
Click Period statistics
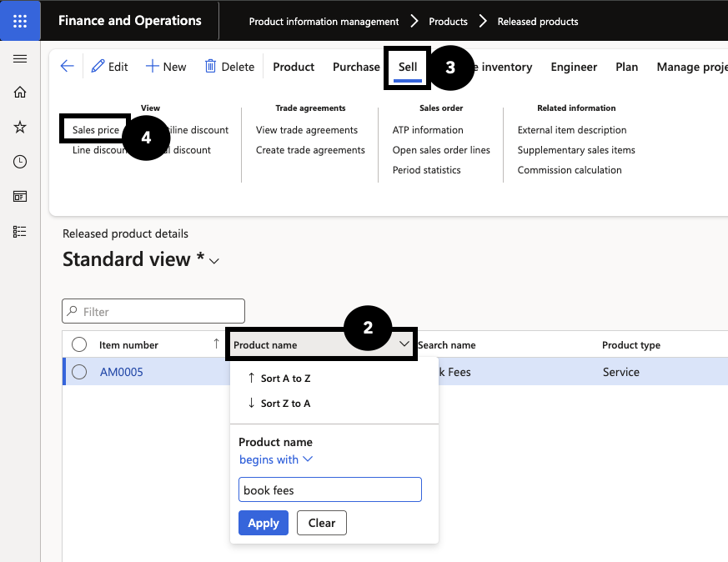tap(427, 170)
